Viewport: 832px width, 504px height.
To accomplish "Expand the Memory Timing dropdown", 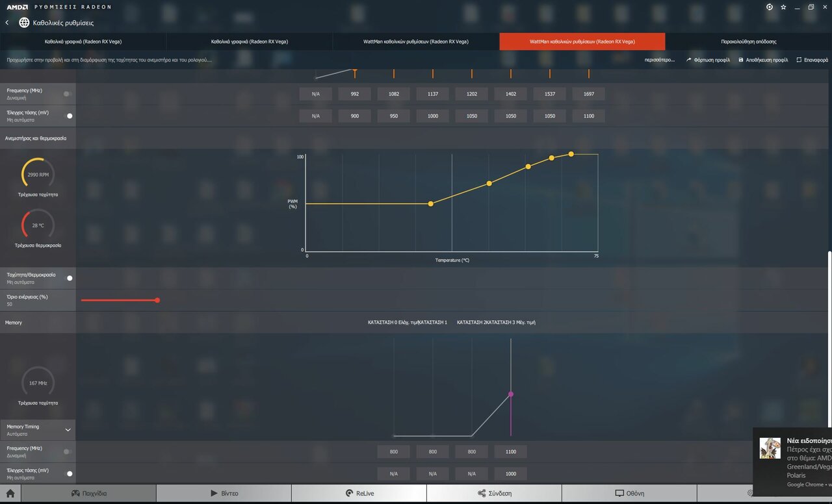I will pyautogui.click(x=68, y=429).
